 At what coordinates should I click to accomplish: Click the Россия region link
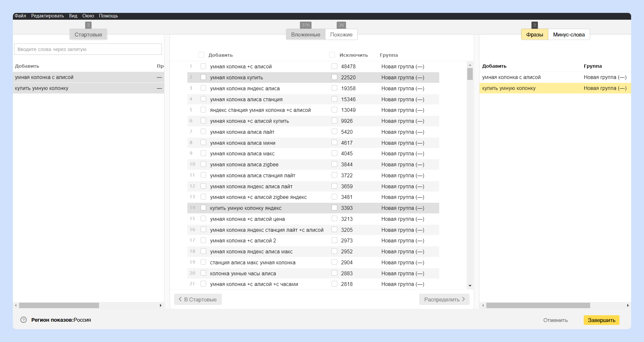pyautogui.click(x=82, y=320)
